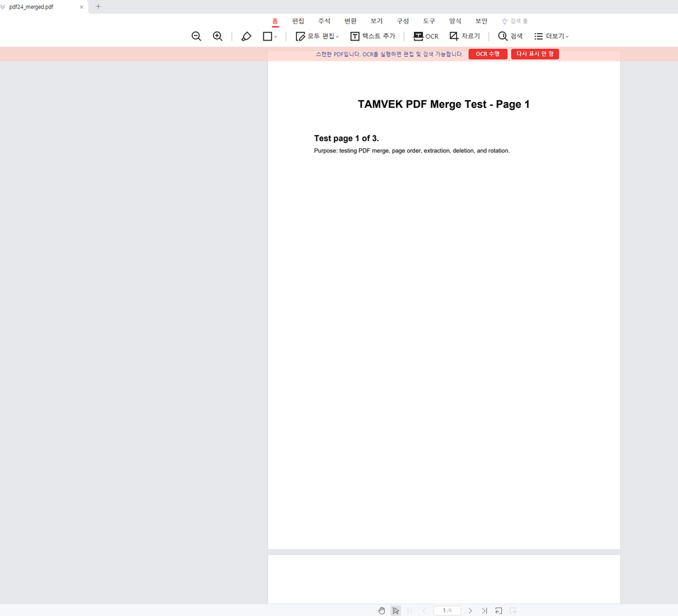Activate the 자르기 crop tool

tap(465, 36)
